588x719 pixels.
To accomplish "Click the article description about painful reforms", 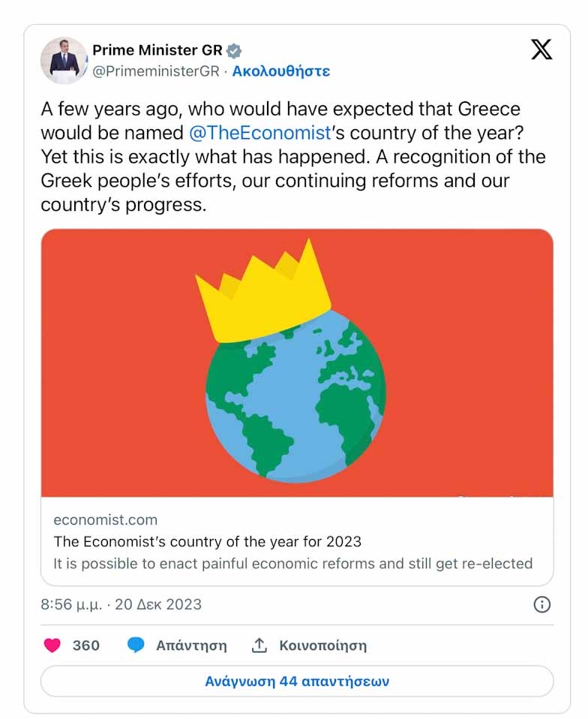I will tap(293, 563).
